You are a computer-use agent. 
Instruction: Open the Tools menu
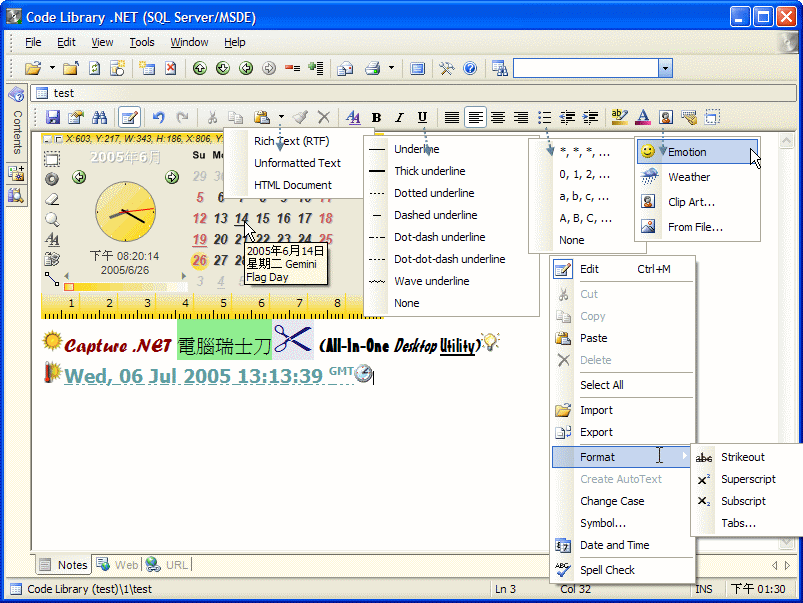coord(142,42)
